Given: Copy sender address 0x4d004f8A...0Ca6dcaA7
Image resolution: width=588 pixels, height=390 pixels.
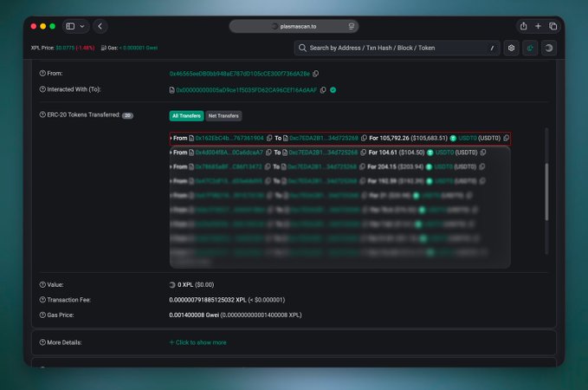Looking at the screenshot, I should 268,153.
